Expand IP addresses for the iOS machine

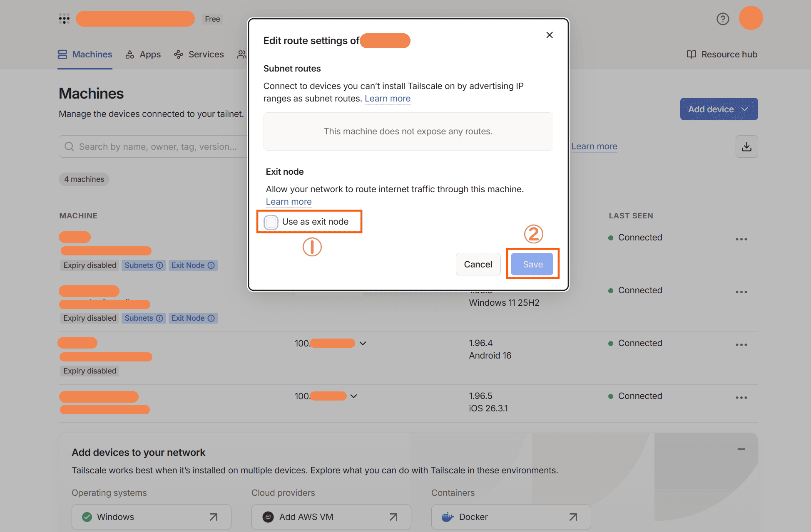[x=353, y=396]
